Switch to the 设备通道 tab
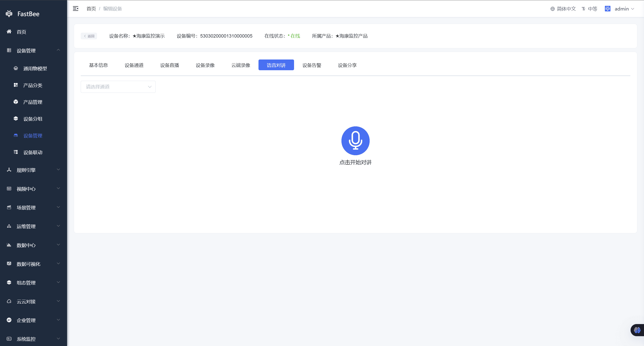This screenshot has width=644, height=346. 134,65
